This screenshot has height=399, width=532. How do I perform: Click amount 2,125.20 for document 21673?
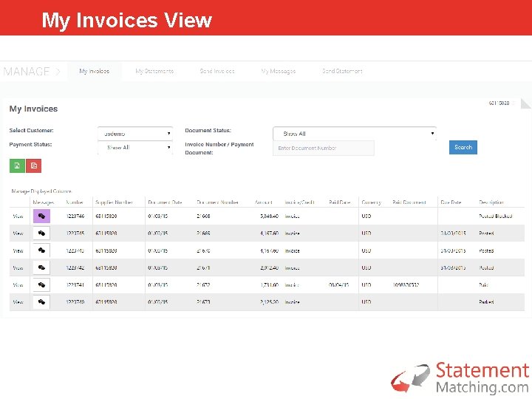pyautogui.click(x=270, y=302)
